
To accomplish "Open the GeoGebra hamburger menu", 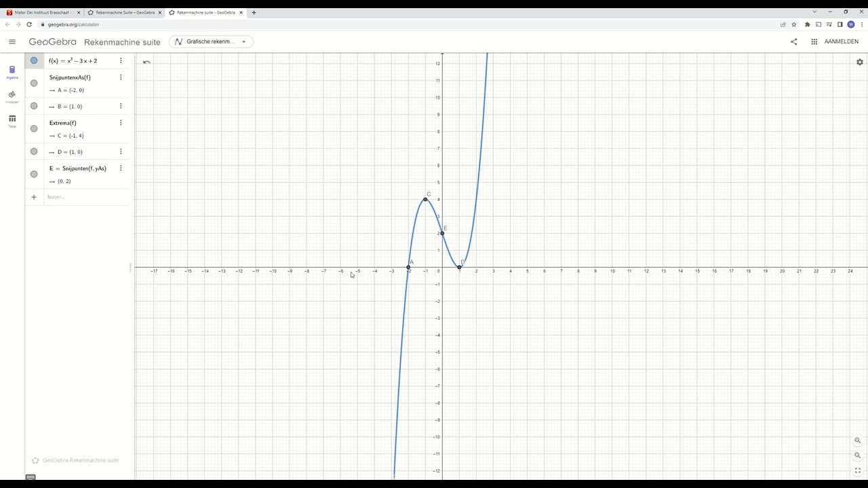I will click(12, 41).
